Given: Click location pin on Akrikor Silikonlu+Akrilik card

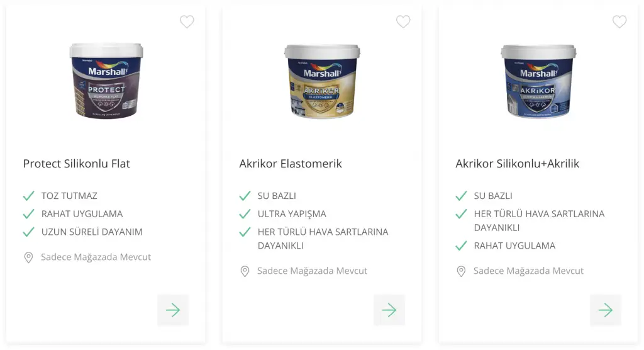Looking at the screenshot, I should 461,271.
